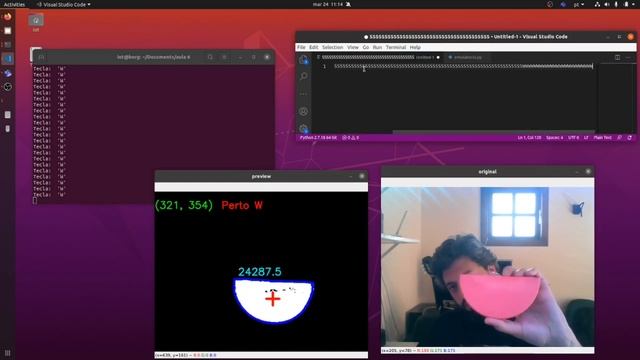
Task: Open OBS Studio from the dock
Action: click(x=7, y=87)
